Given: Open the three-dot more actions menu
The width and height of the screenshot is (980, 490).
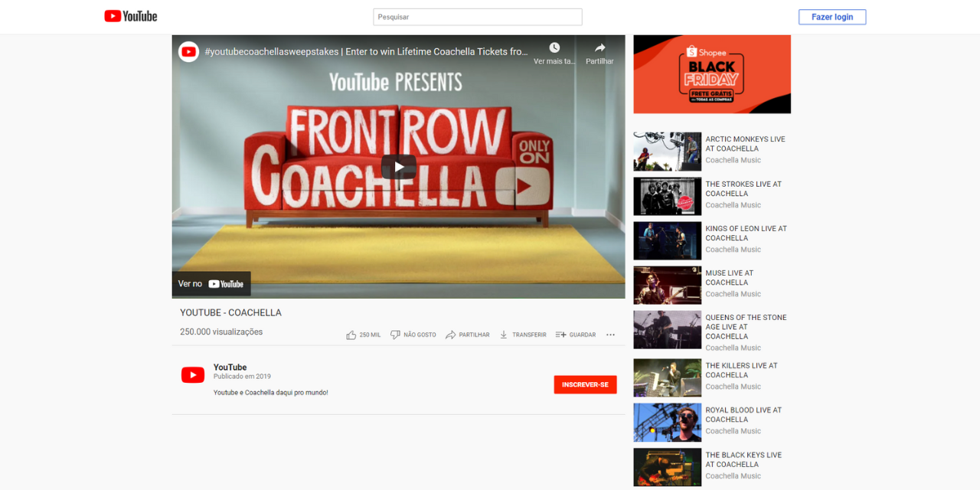Looking at the screenshot, I should 610,335.
